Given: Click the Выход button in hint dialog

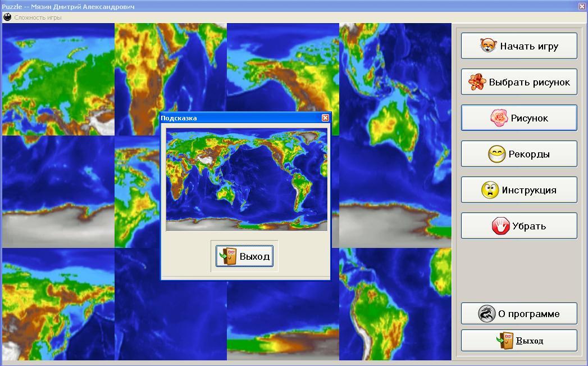Looking at the screenshot, I should point(244,256).
